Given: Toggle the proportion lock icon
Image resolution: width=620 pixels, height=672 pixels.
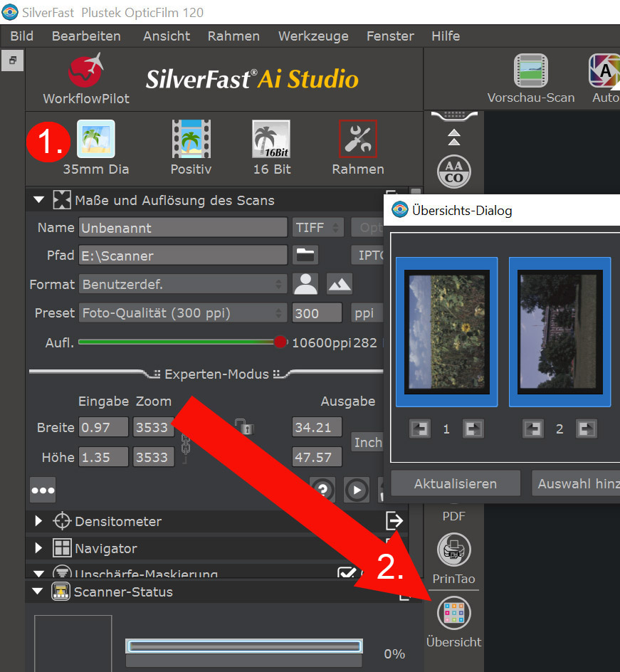Looking at the screenshot, I should click(244, 427).
